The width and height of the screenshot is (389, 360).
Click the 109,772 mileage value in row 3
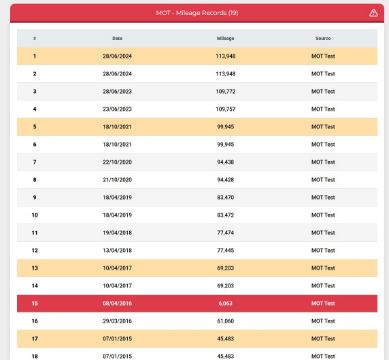coord(225,91)
